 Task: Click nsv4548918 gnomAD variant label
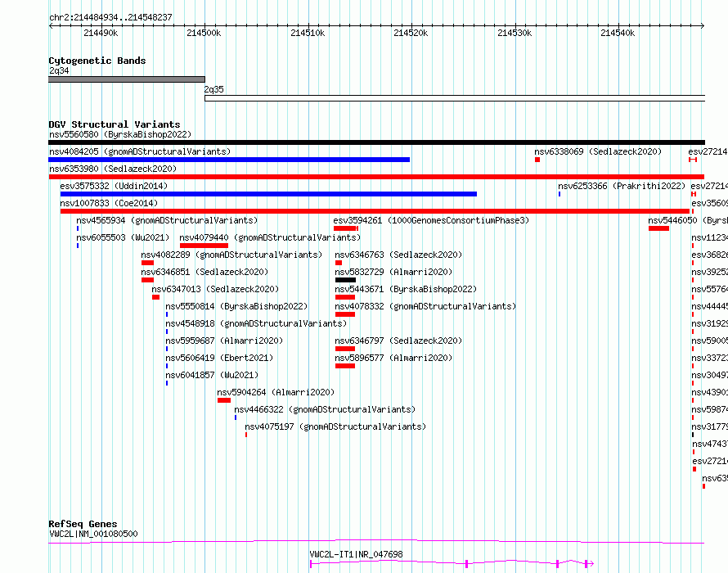pos(256,323)
